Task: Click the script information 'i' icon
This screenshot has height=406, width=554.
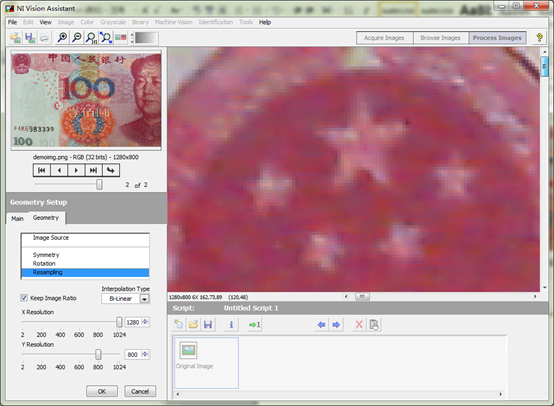Action: (x=231, y=324)
